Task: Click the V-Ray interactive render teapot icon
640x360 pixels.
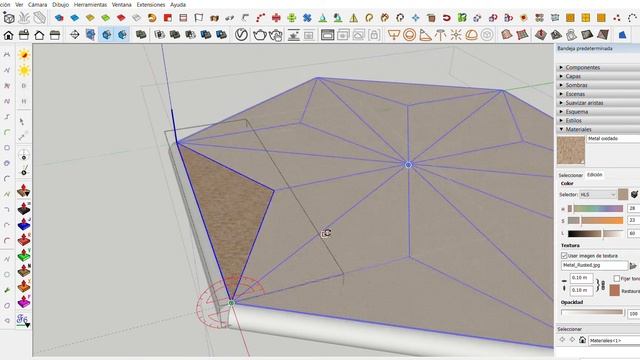Action: click(x=276, y=35)
